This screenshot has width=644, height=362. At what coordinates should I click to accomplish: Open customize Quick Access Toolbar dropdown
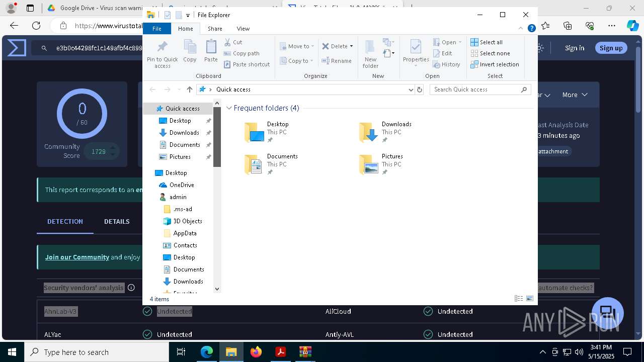pos(188,15)
